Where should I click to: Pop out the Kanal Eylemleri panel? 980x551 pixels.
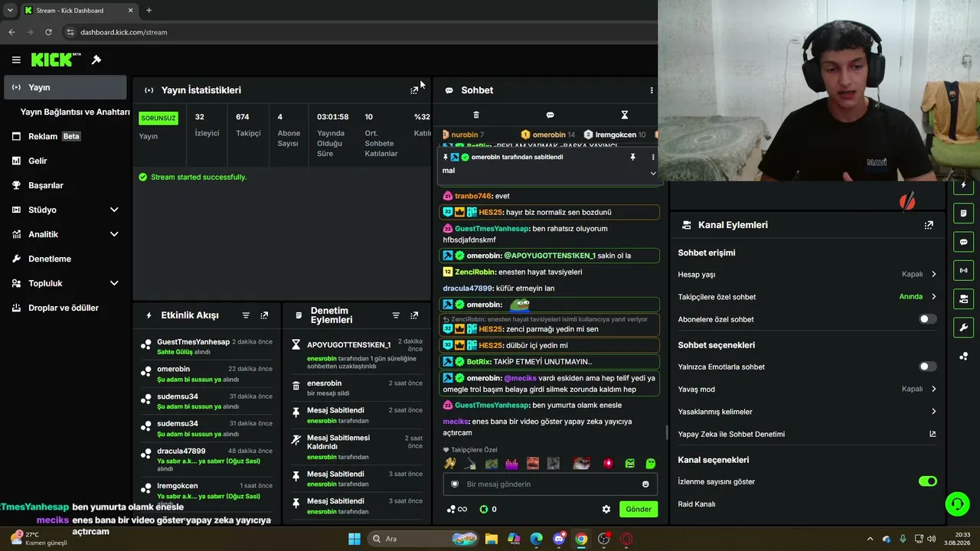pyautogui.click(x=929, y=225)
